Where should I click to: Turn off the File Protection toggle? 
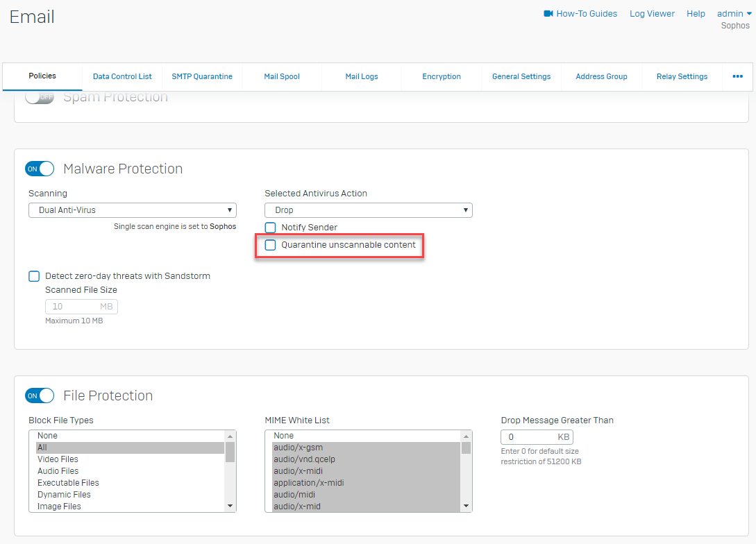pos(40,396)
